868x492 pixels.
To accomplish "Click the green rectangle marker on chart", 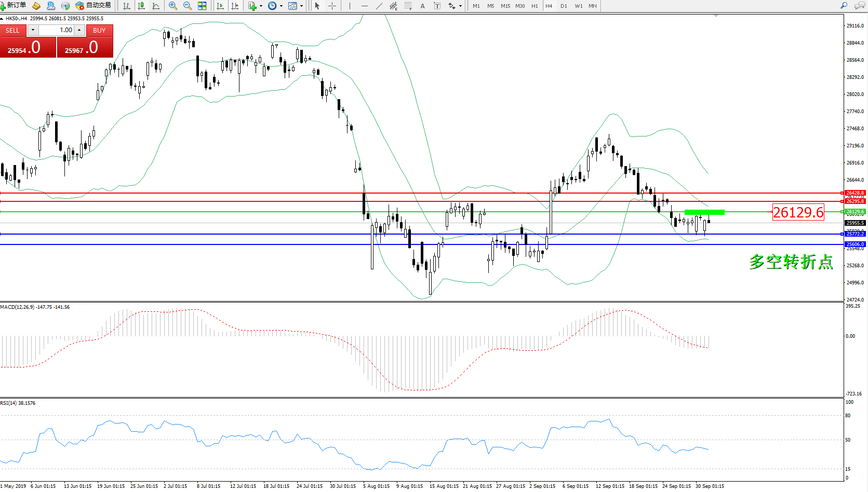I will click(x=704, y=212).
